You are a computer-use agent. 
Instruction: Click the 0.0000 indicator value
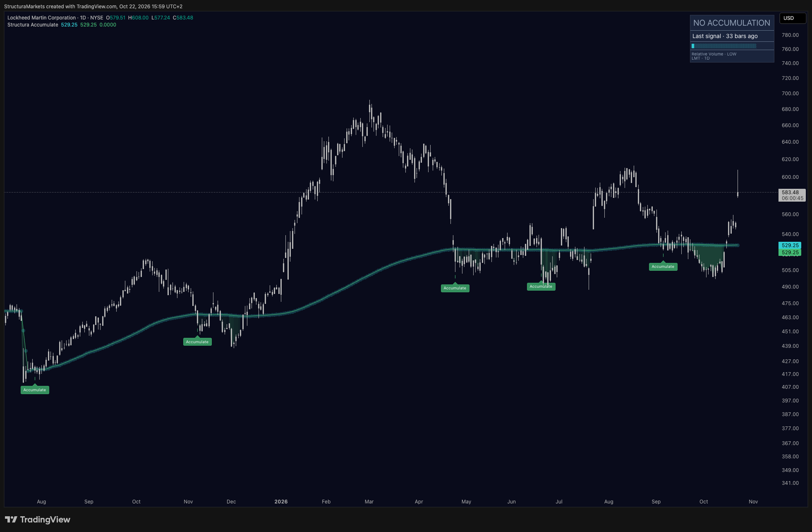108,25
